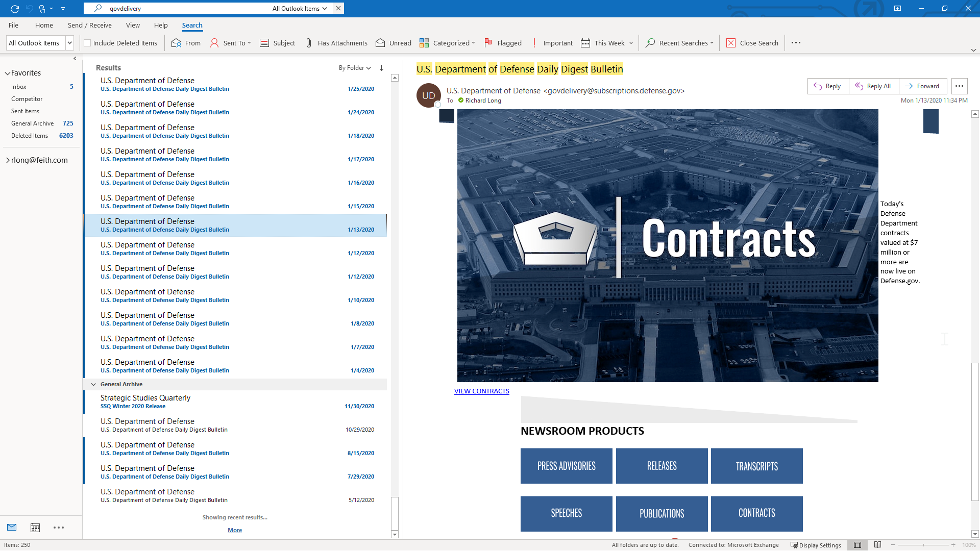This screenshot has width=980, height=551.
Task: Open the message more actions ellipsis
Action: [x=959, y=86]
